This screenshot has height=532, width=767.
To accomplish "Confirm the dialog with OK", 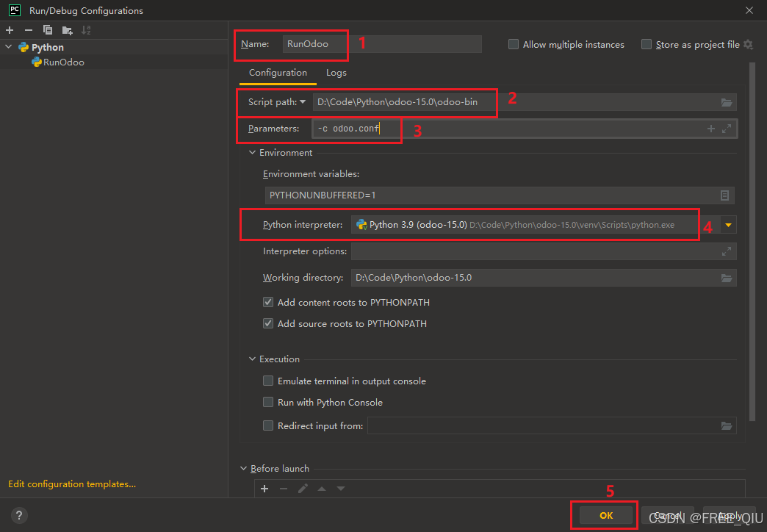I will click(x=606, y=515).
